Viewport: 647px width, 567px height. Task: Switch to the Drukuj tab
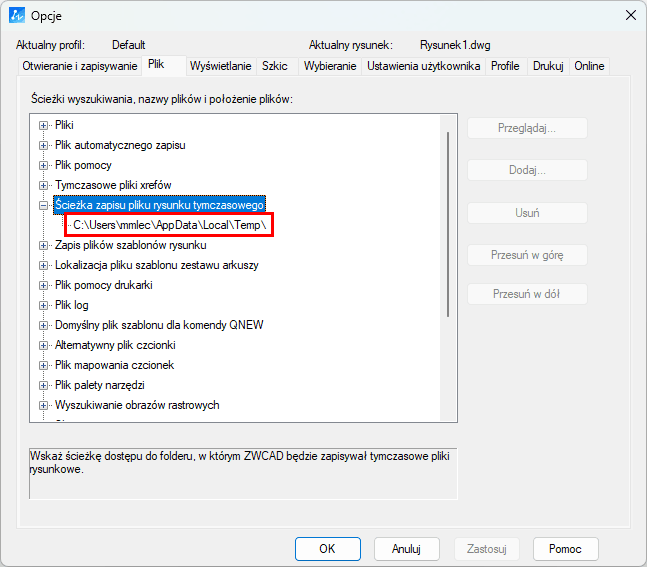tap(548, 66)
